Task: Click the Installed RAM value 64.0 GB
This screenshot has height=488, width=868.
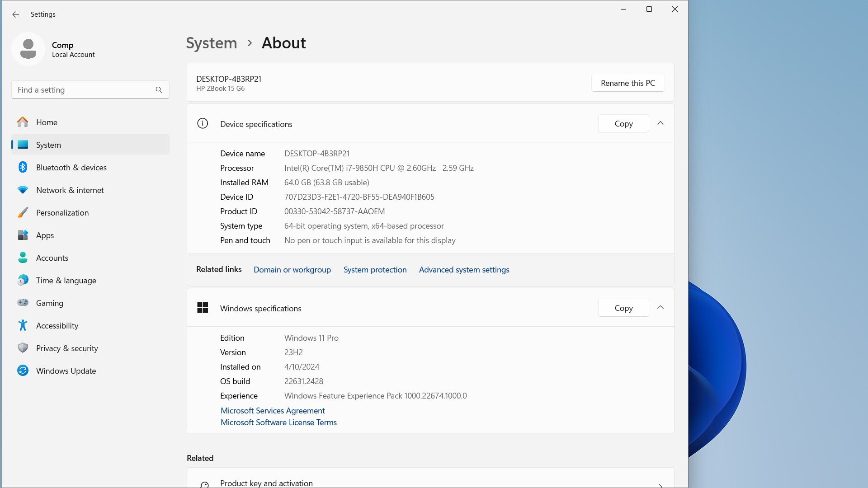Action: tap(327, 183)
